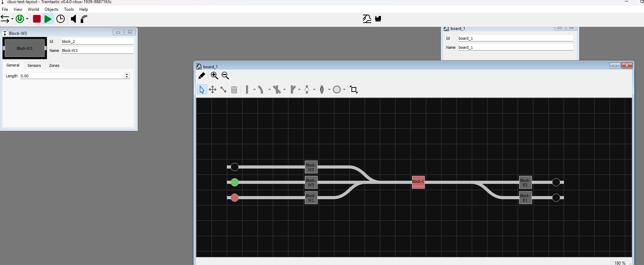Click the Name field containing Block-W3
Image resolution: width=644 pixels, height=265 pixels.
tap(97, 50)
